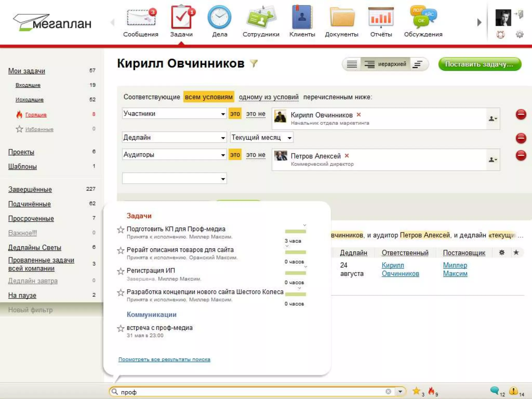Click Посмотреть все результаты поиска link

tap(164, 360)
